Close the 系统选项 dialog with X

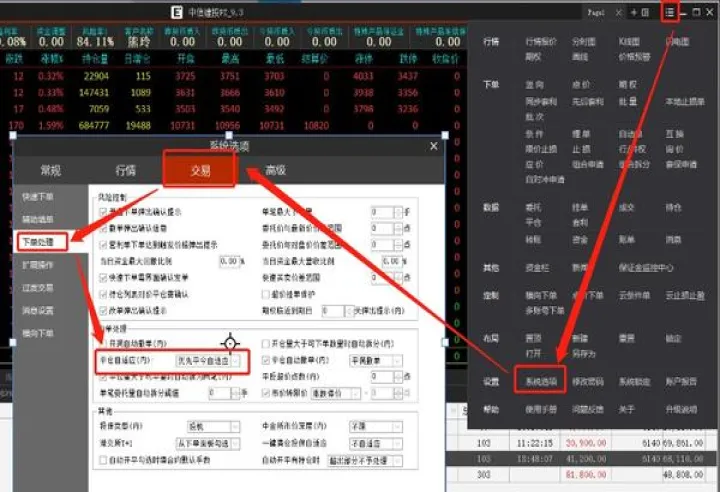(x=433, y=146)
